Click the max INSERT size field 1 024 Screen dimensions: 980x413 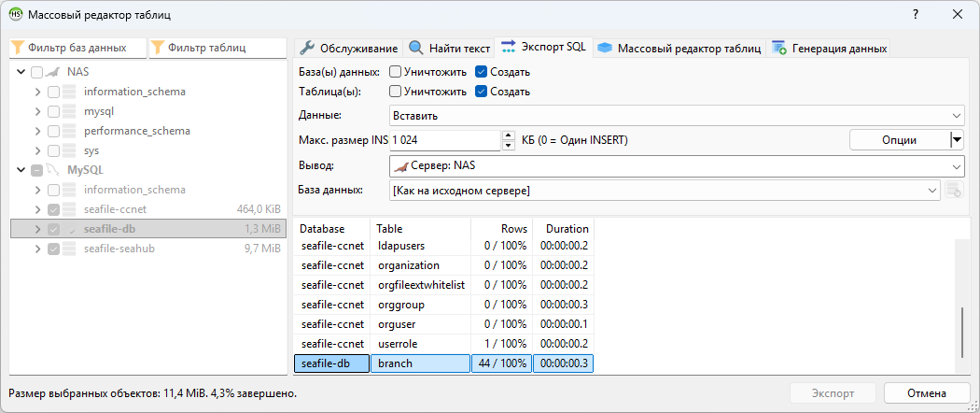tap(444, 140)
